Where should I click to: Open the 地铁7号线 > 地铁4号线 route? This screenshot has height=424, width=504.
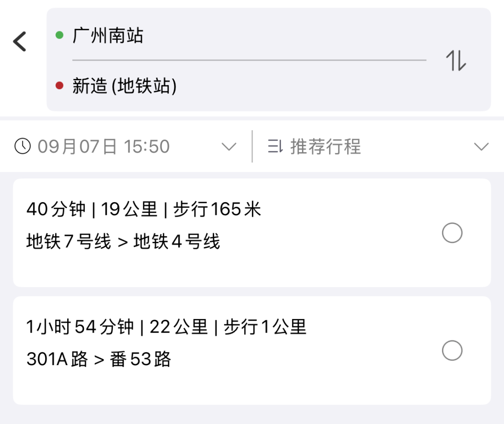(123, 242)
